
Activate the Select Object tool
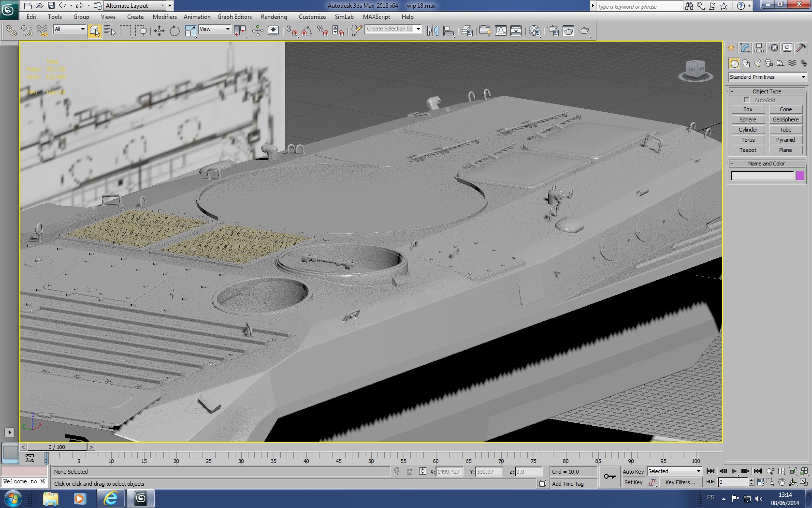tap(95, 31)
